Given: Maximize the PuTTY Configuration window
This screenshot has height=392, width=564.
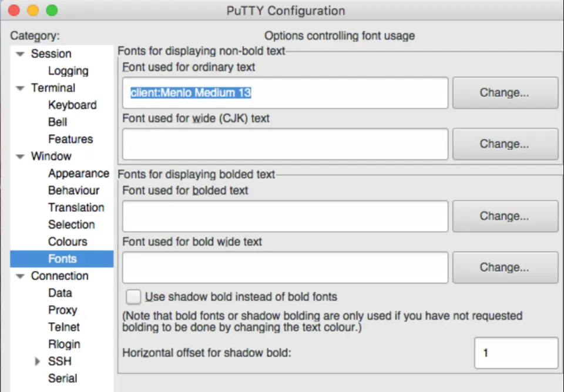Looking at the screenshot, I should coord(52,10).
